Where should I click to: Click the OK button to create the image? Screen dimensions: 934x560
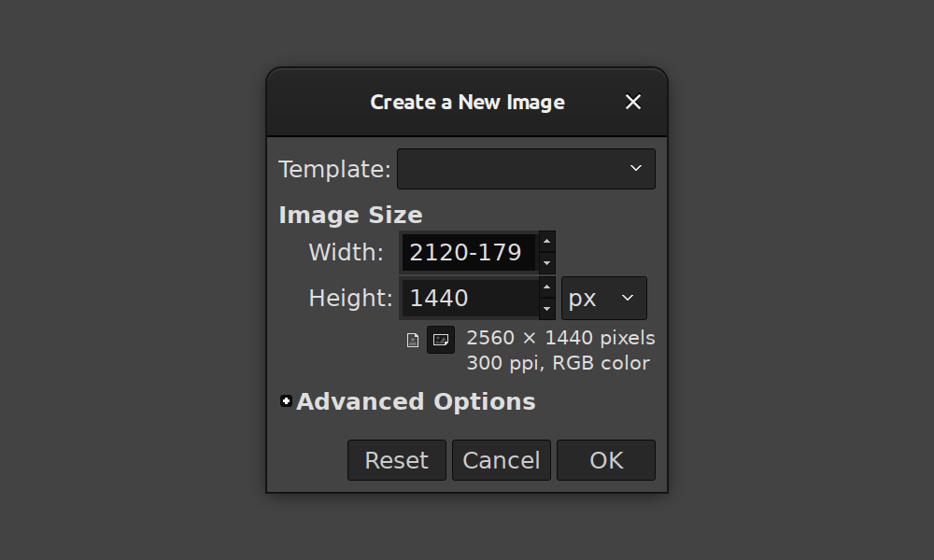[605, 459]
